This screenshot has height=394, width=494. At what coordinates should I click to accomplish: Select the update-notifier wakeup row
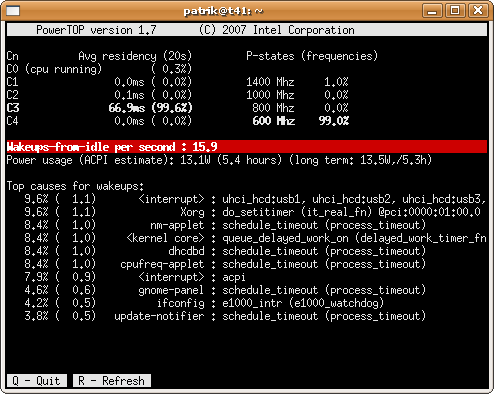tap(225, 316)
